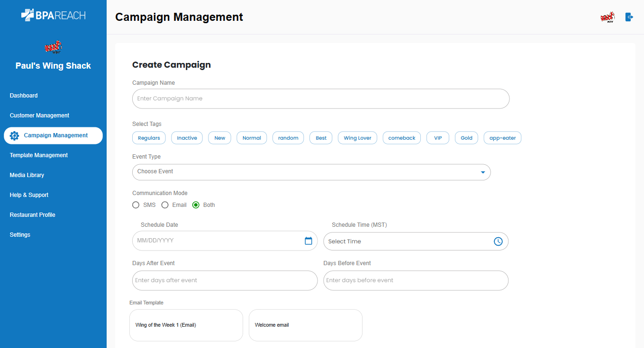Open the calendar picker for Schedule Date
The height and width of the screenshot is (348, 644).
click(308, 241)
